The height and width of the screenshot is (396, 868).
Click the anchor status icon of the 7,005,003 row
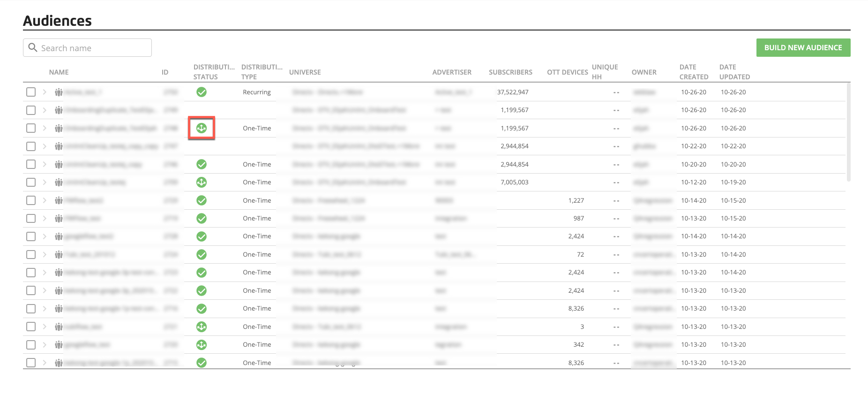pyautogui.click(x=202, y=182)
